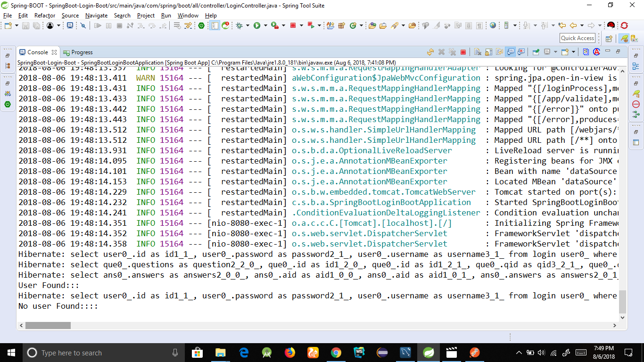Open Spring Tool Suite taskbar icon

point(429,353)
